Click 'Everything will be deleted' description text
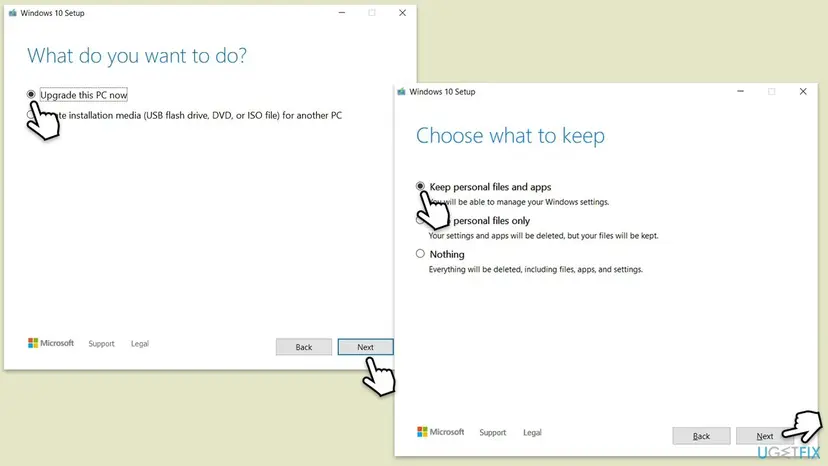Viewport: 828px width, 466px height. click(x=535, y=269)
